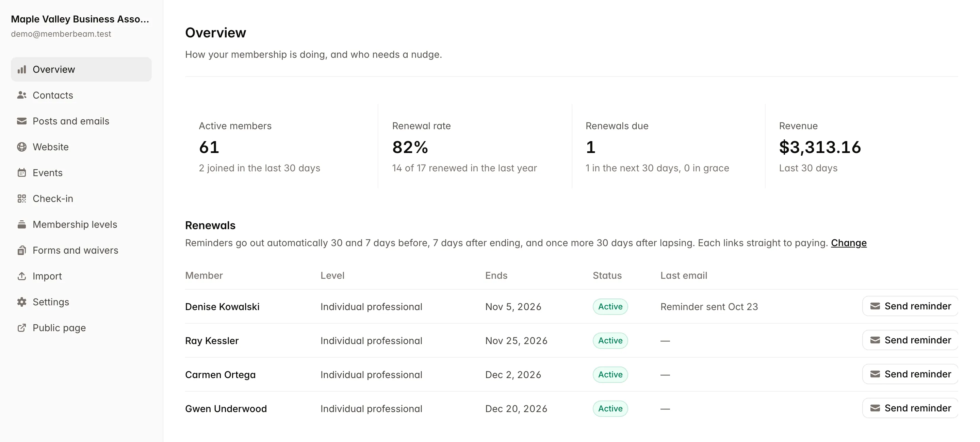Open the Events page
Viewport: 980px width, 442px height.
(x=81, y=173)
